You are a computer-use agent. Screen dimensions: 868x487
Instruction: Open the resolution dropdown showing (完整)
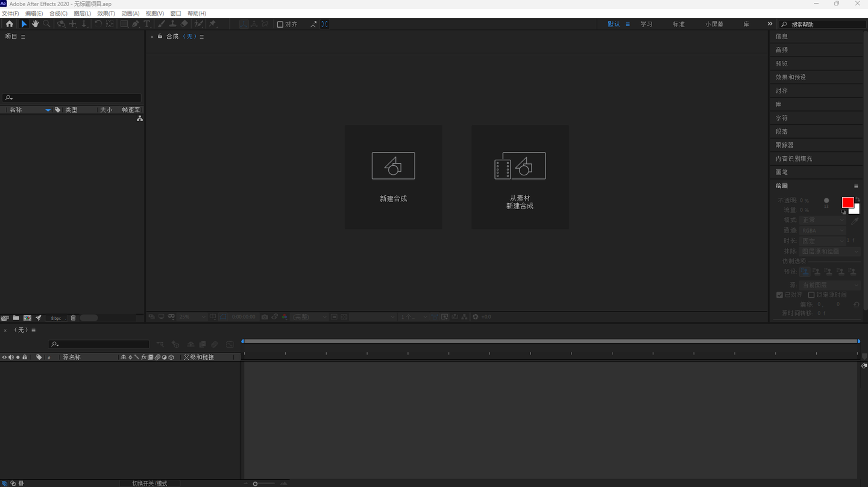tap(309, 317)
